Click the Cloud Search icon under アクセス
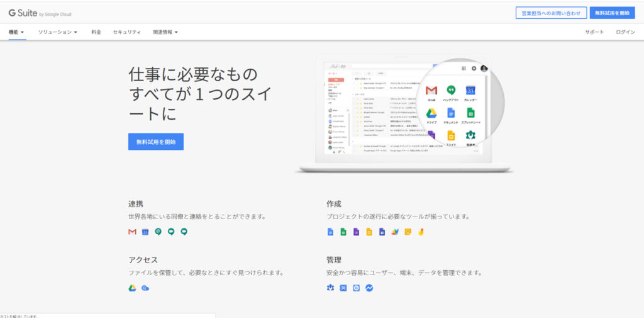The height and width of the screenshot is (318, 644). 145,288
